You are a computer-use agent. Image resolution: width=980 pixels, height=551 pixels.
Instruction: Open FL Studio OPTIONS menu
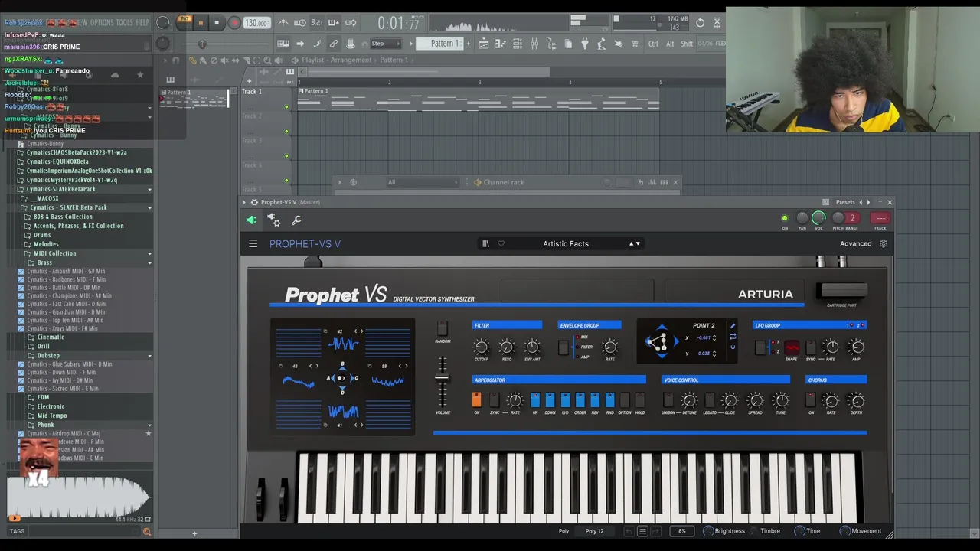(101, 23)
